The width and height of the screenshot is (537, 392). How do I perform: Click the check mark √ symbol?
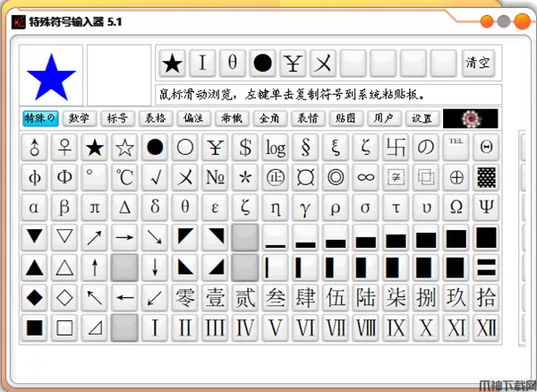pos(155,177)
